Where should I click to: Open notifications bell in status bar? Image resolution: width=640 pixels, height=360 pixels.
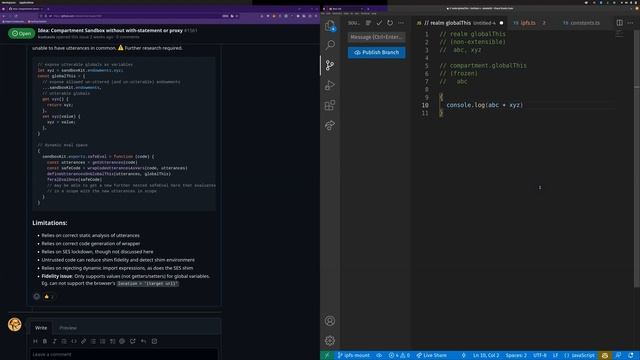[631, 356]
